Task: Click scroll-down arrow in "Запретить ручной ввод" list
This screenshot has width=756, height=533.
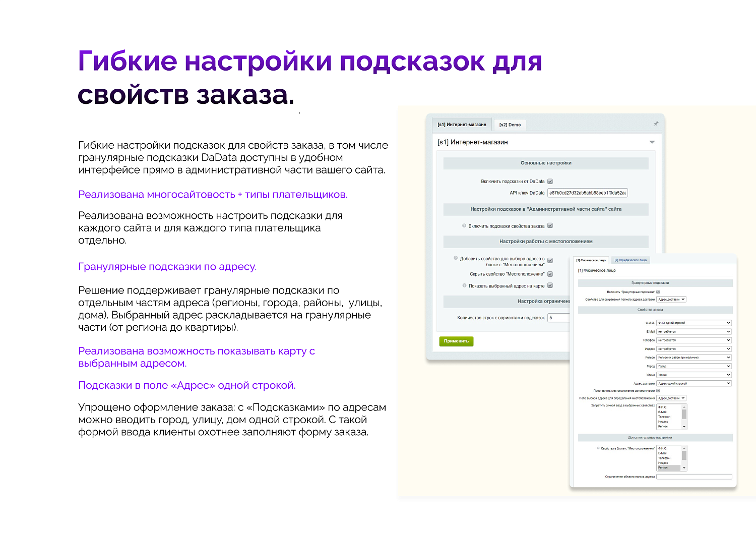Action: coord(683,428)
